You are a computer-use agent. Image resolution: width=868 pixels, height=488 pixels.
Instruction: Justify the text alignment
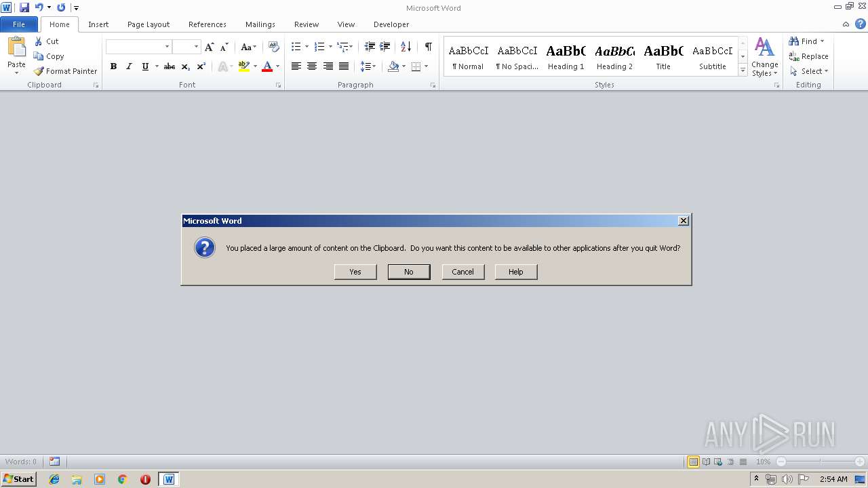344,66
